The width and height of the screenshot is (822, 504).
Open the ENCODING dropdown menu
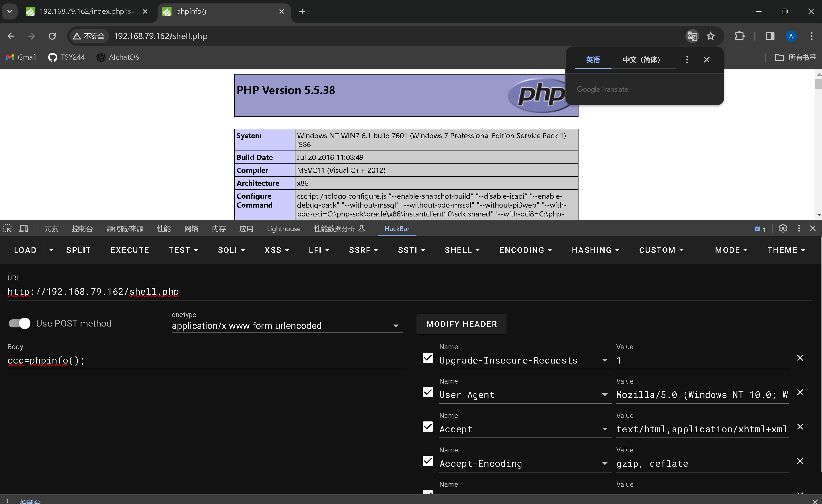coord(525,250)
